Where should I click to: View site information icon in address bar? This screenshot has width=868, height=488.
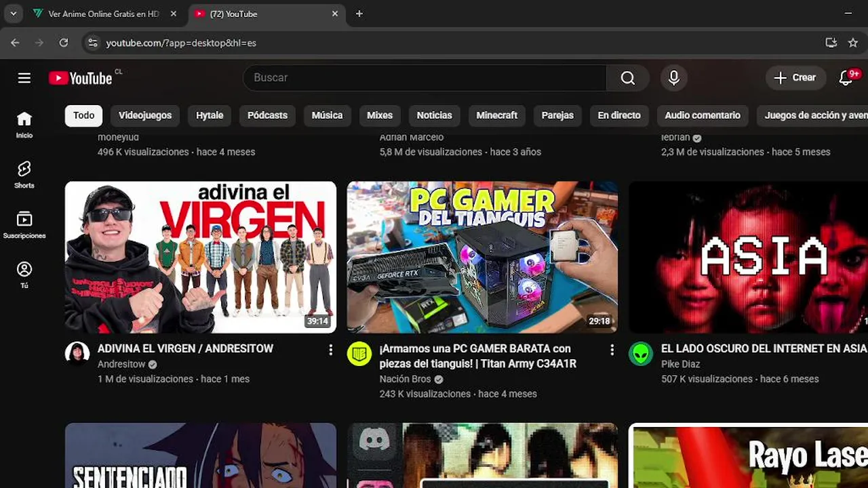pos(93,43)
